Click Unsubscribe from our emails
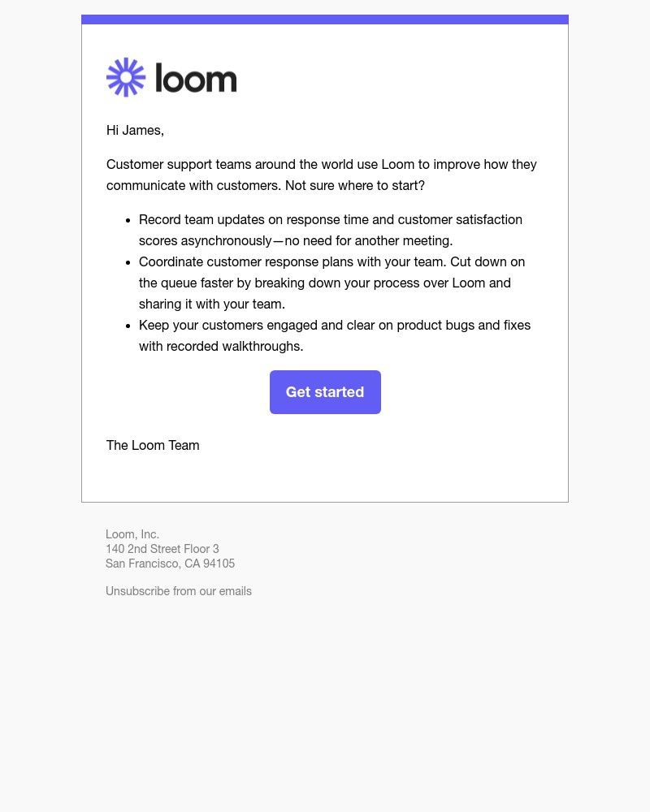This screenshot has height=812, width=650. pyautogui.click(x=179, y=590)
